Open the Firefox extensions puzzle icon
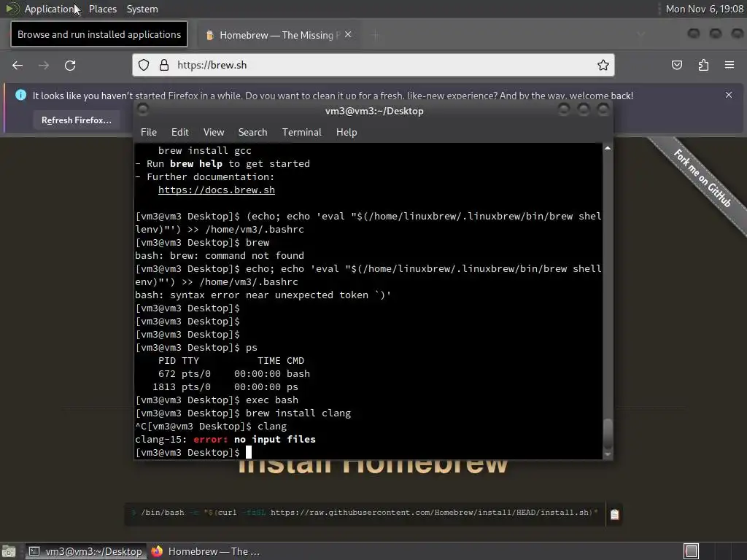This screenshot has width=747, height=560. pos(703,65)
